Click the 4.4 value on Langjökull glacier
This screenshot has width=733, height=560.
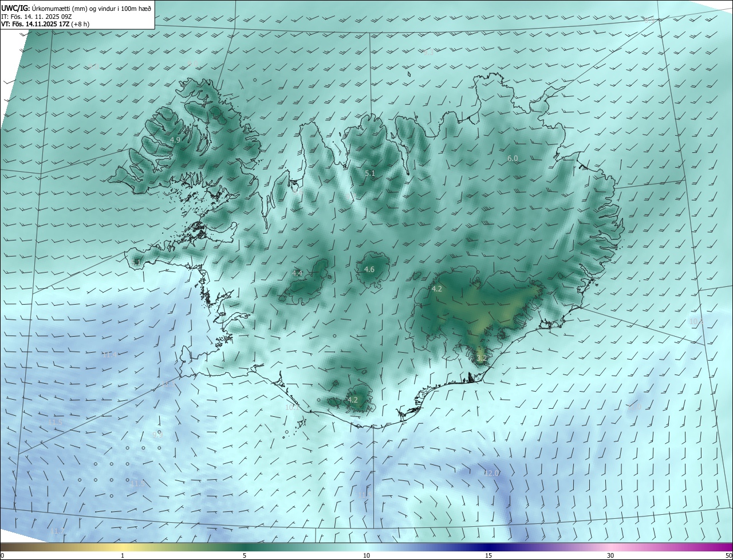coord(297,273)
